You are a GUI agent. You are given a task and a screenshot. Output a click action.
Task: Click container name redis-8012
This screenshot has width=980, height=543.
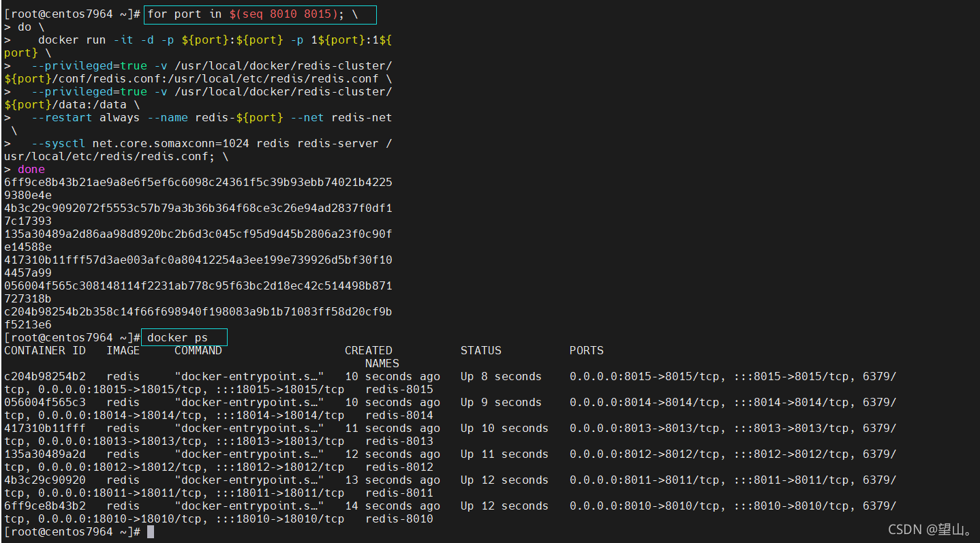(399, 467)
